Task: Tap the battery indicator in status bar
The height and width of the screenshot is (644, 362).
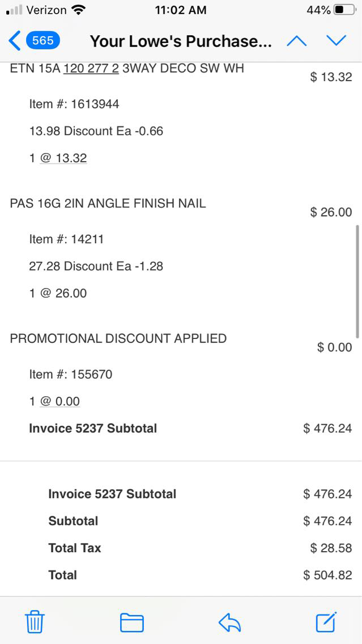Action: [x=346, y=10]
